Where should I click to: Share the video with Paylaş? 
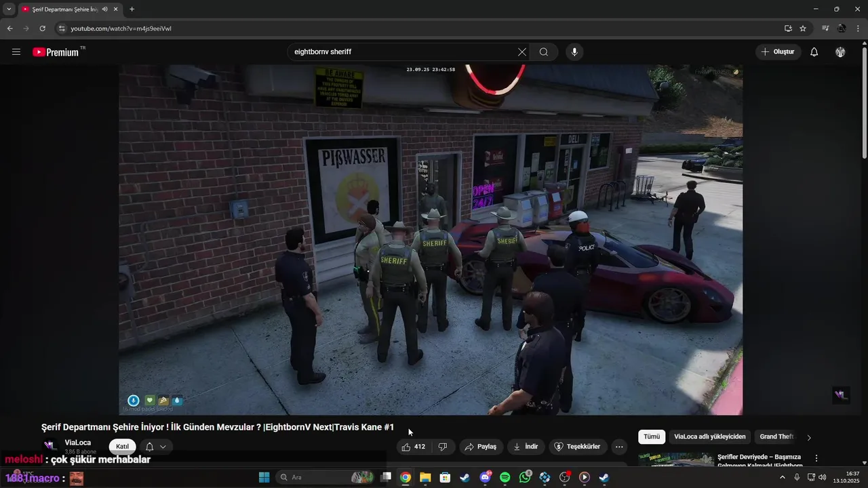(x=481, y=447)
